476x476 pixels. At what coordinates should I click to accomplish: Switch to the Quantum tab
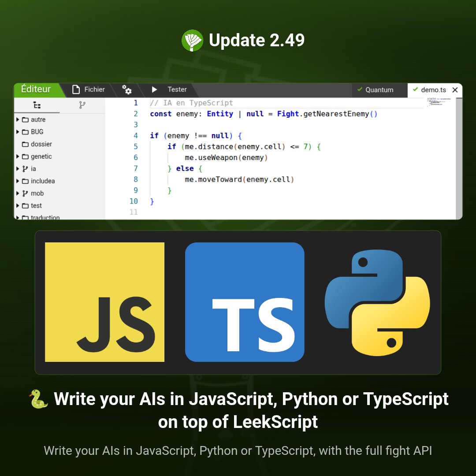[x=379, y=90]
